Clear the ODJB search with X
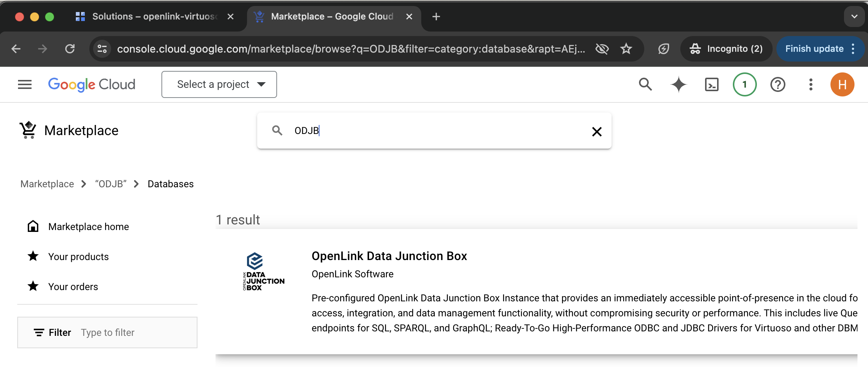The height and width of the screenshot is (367, 868). point(597,131)
